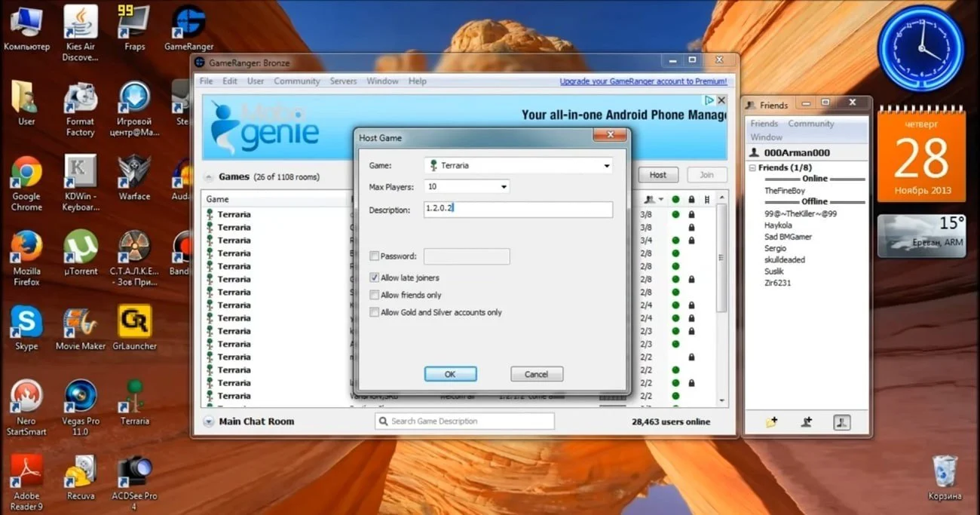Confirm hosting with the OK button
This screenshot has height=515, width=980.
pyautogui.click(x=450, y=374)
